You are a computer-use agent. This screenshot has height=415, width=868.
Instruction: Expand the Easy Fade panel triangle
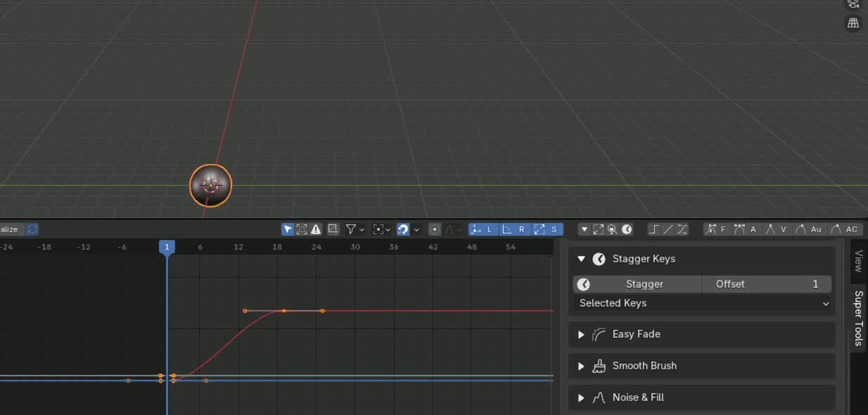581,334
